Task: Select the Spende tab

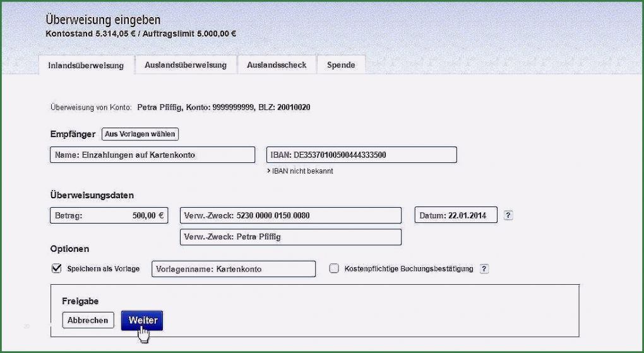Action: point(341,65)
